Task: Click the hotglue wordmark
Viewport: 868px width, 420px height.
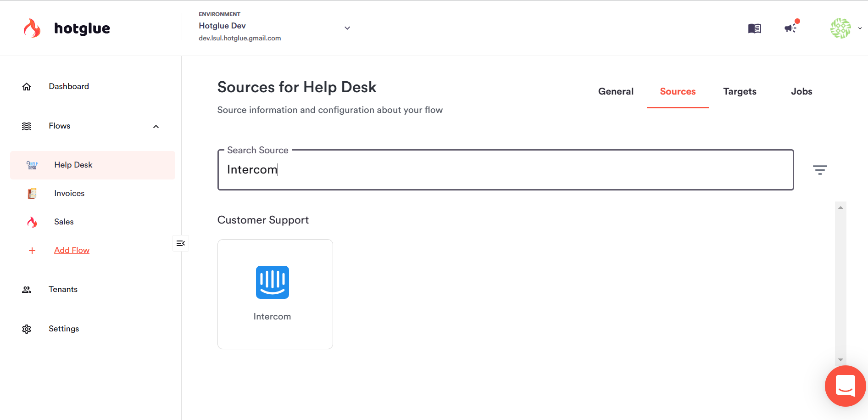Action: pos(82,28)
